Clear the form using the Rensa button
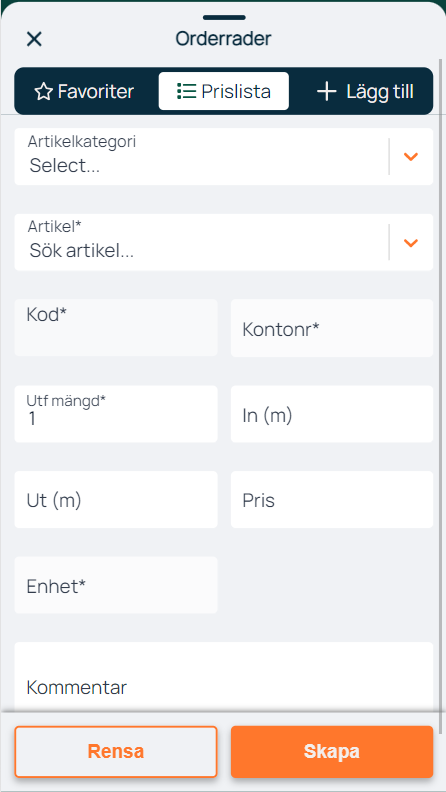The width and height of the screenshot is (446, 792). [116, 752]
